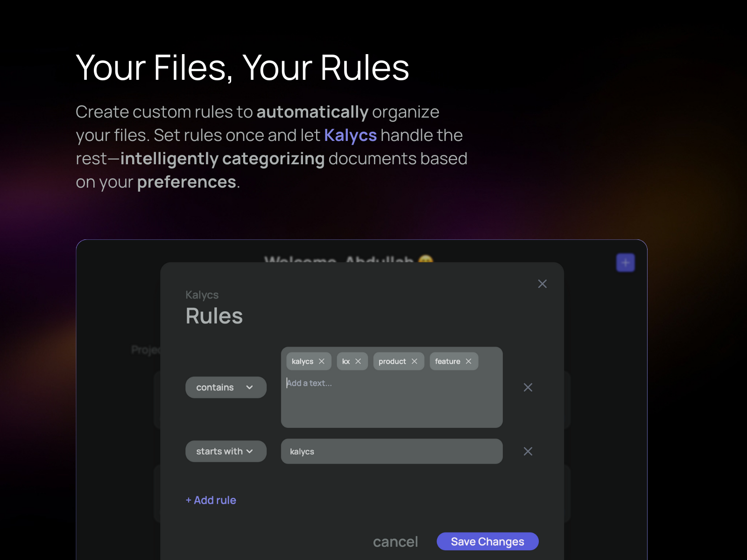The width and height of the screenshot is (747, 560).
Task: Cancel the rule changes
Action: pos(395,542)
